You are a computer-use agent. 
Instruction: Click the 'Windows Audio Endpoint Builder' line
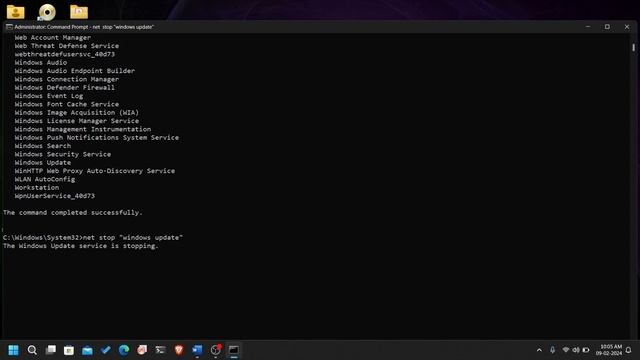click(x=75, y=71)
